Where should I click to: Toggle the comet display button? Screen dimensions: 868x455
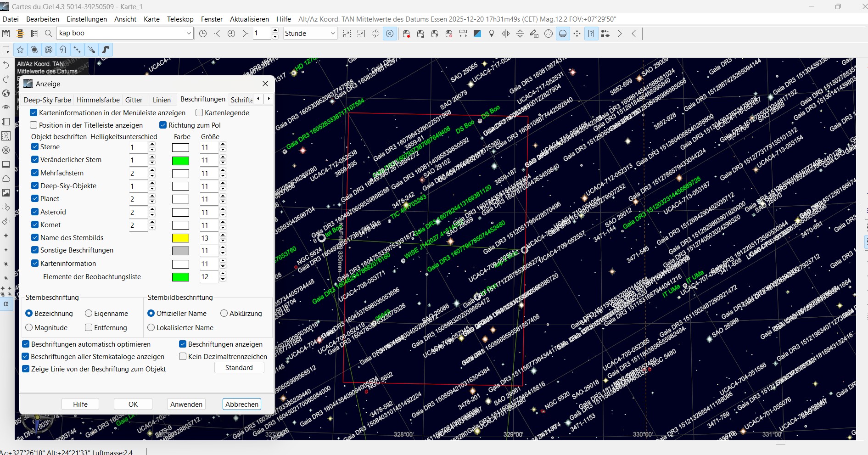91,50
